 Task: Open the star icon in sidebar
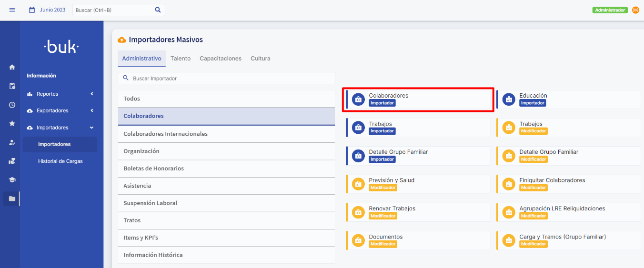tap(12, 123)
